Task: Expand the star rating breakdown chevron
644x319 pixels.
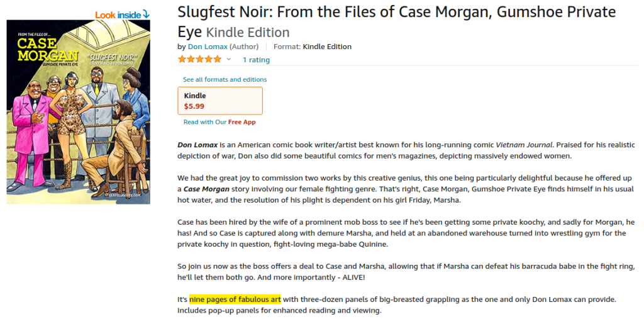Action: pyautogui.click(x=228, y=60)
